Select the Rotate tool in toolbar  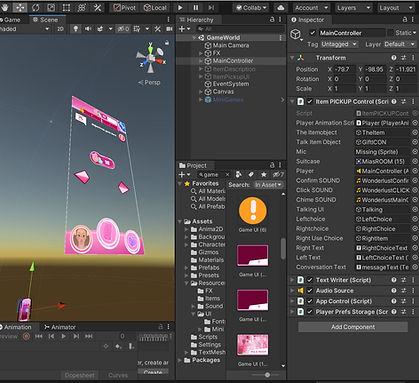tap(35, 7)
